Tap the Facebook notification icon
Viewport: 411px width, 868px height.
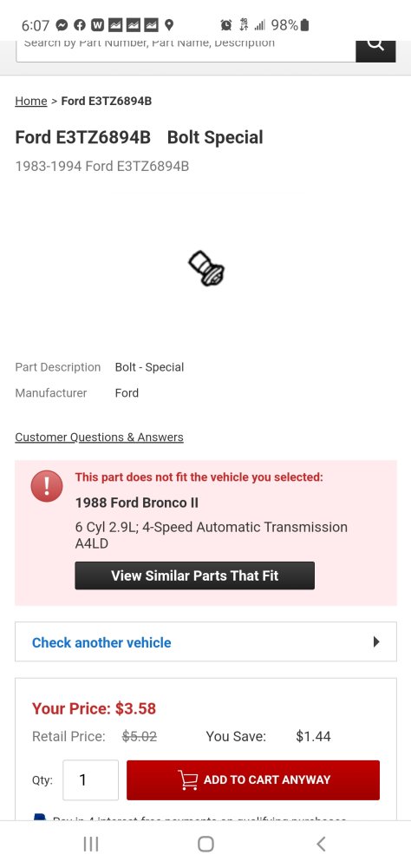coord(80,25)
